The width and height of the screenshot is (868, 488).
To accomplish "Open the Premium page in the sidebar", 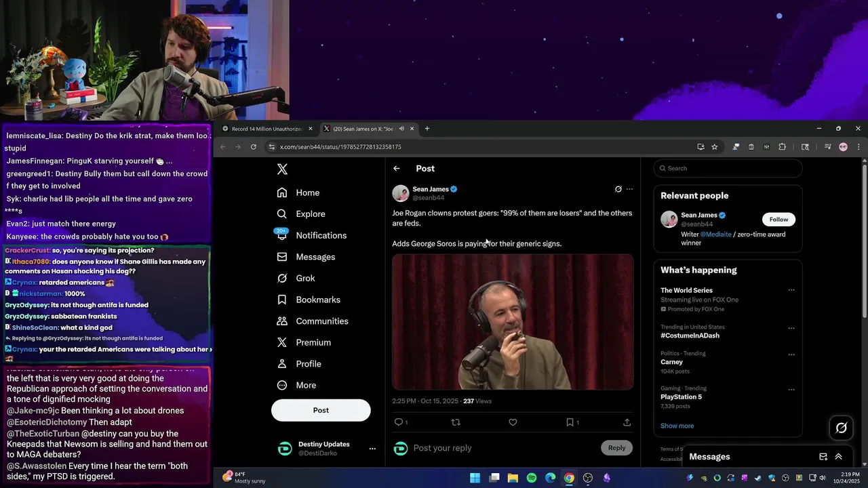I will click(x=304, y=342).
